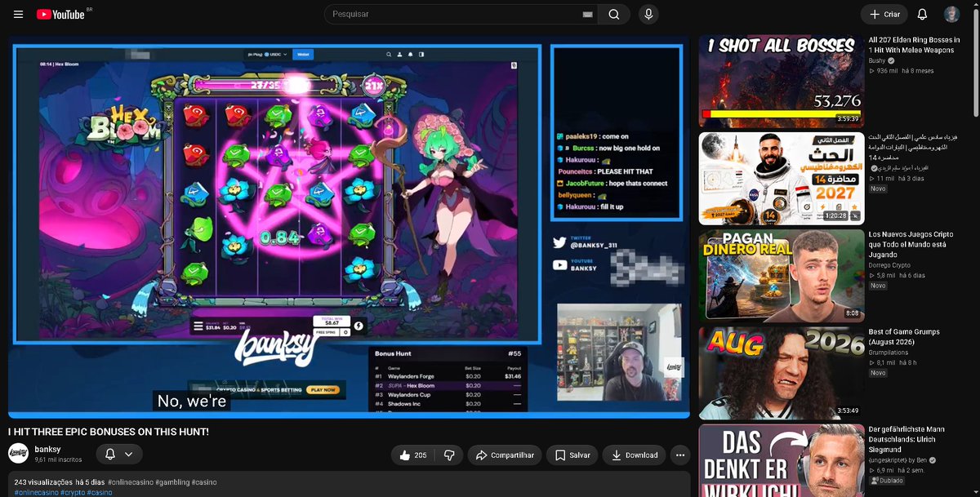
Task: Open Elden Ring bosses video thumbnail
Action: (x=781, y=81)
